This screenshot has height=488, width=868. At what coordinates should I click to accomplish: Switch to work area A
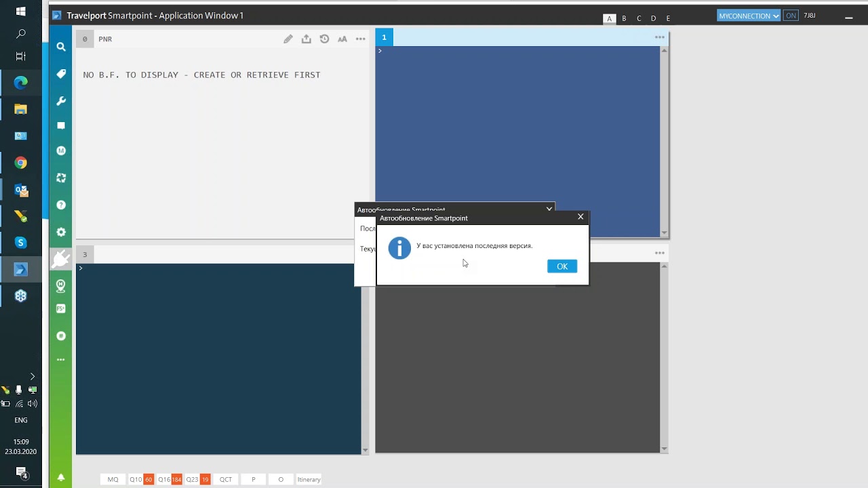(610, 19)
